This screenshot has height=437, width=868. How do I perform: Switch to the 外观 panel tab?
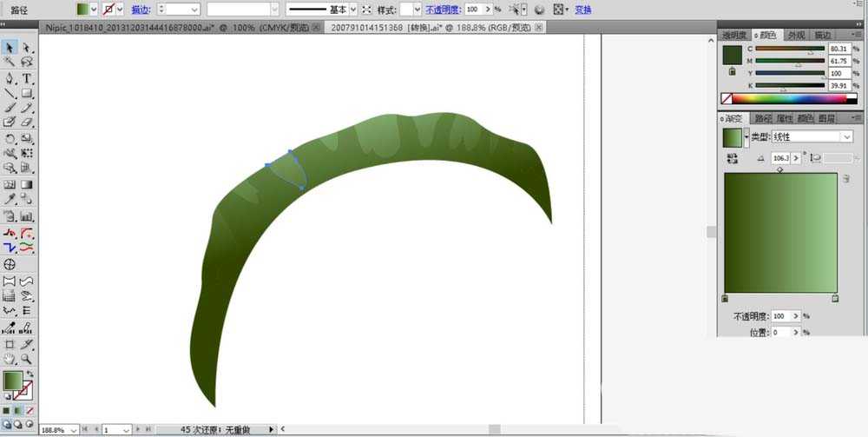tap(796, 36)
